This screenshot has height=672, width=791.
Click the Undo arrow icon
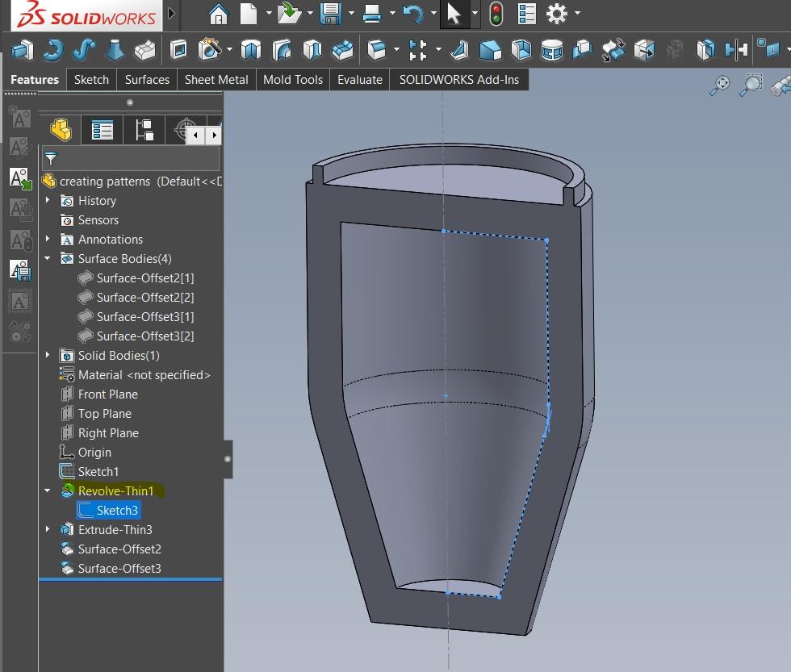pyautogui.click(x=412, y=14)
